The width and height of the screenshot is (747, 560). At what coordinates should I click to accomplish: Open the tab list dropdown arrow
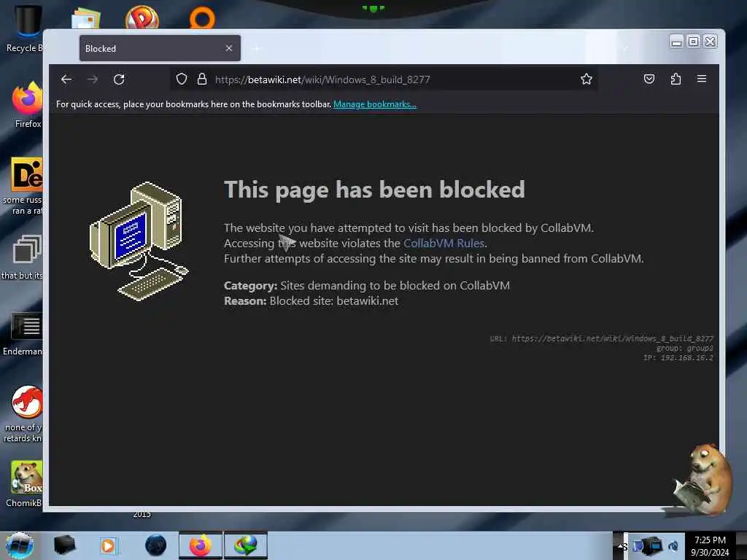pyautogui.click(x=625, y=48)
